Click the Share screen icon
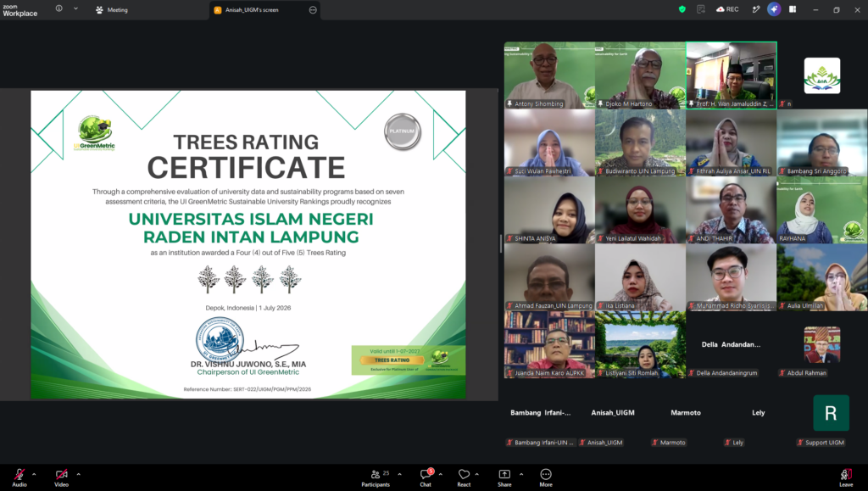 504,474
